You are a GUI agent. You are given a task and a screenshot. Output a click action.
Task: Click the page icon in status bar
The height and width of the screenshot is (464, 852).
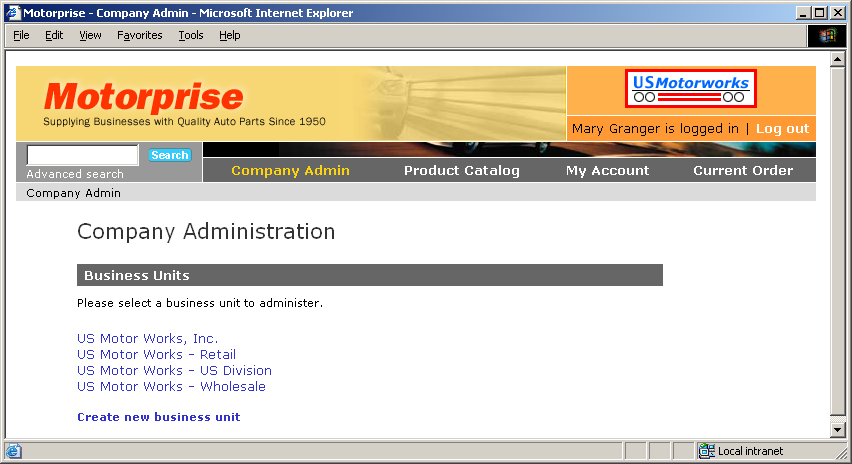click(x=14, y=451)
